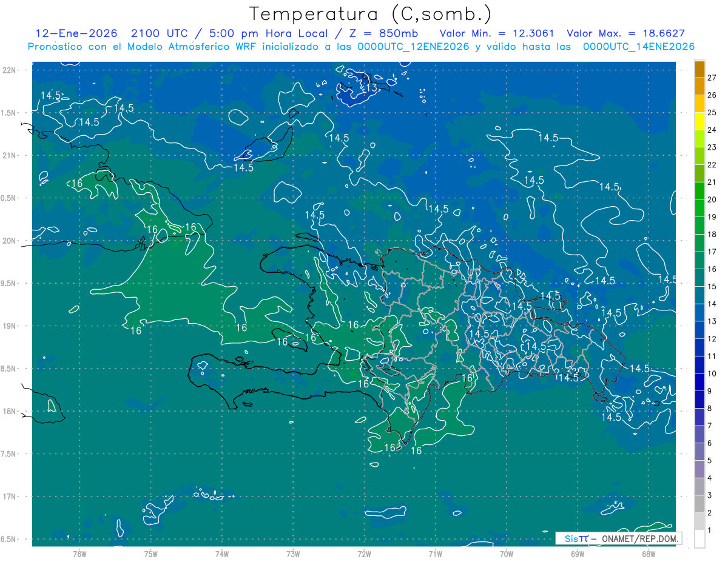The height and width of the screenshot is (562, 728).
Task: Click the '0000UTC_14ENE2026' valid-until time
Action: point(639,47)
